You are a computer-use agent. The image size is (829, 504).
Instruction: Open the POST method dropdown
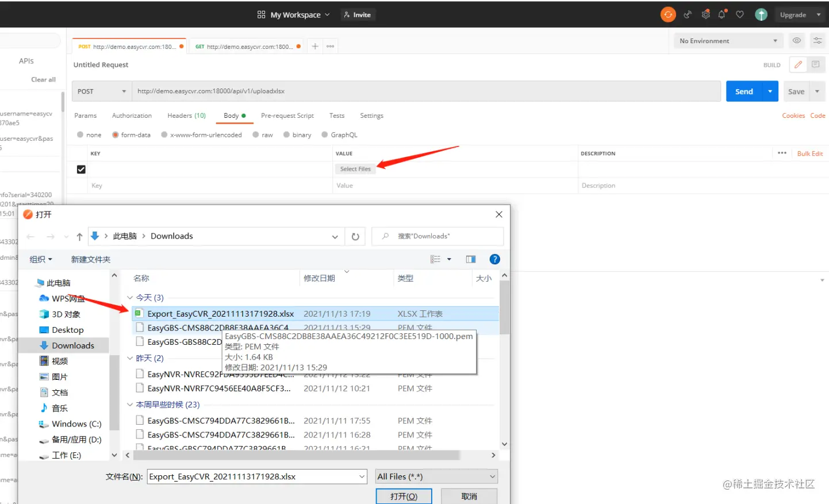pyautogui.click(x=102, y=91)
